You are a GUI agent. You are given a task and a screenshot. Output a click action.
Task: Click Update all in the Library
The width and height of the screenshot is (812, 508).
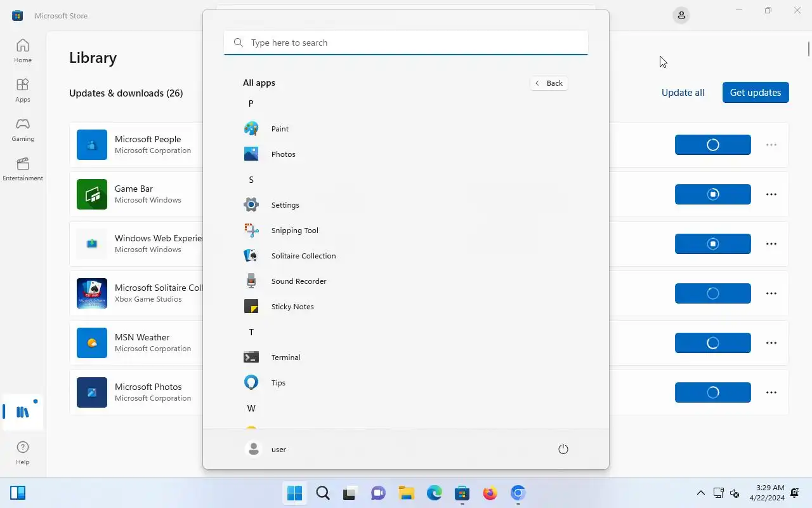pyautogui.click(x=683, y=93)
